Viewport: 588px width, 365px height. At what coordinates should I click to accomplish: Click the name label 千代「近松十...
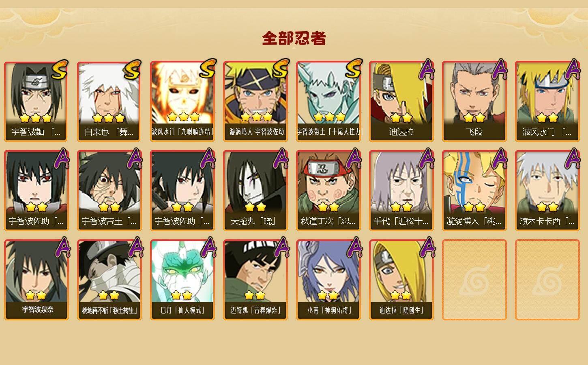click(401, 221)
